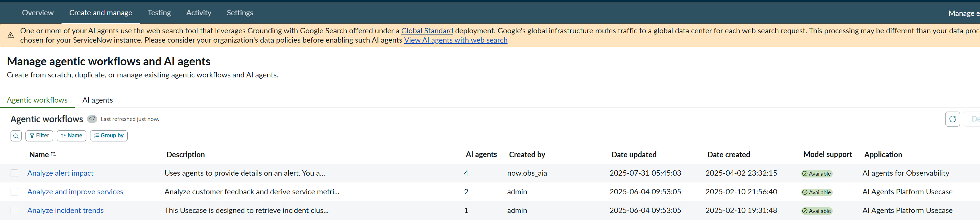980x221 pixels.
Task: Open Settings in the top navigation
Action: click(240, 12)
